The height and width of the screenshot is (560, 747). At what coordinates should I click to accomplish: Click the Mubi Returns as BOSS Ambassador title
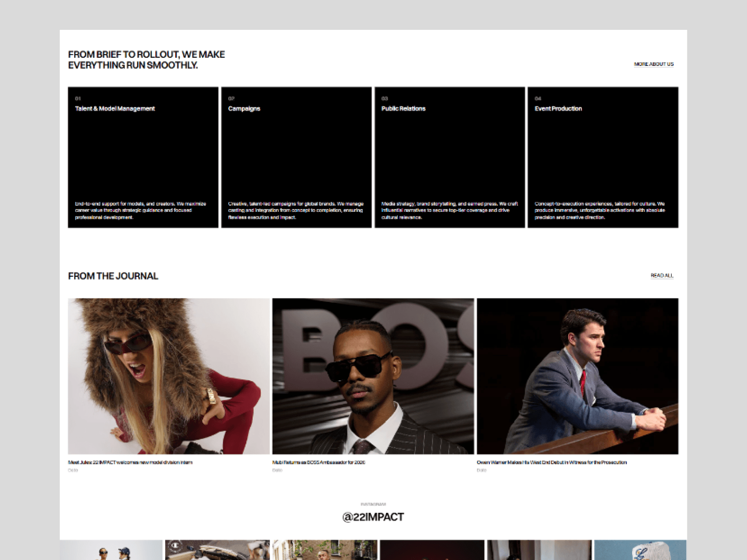[x=318, y=462]
